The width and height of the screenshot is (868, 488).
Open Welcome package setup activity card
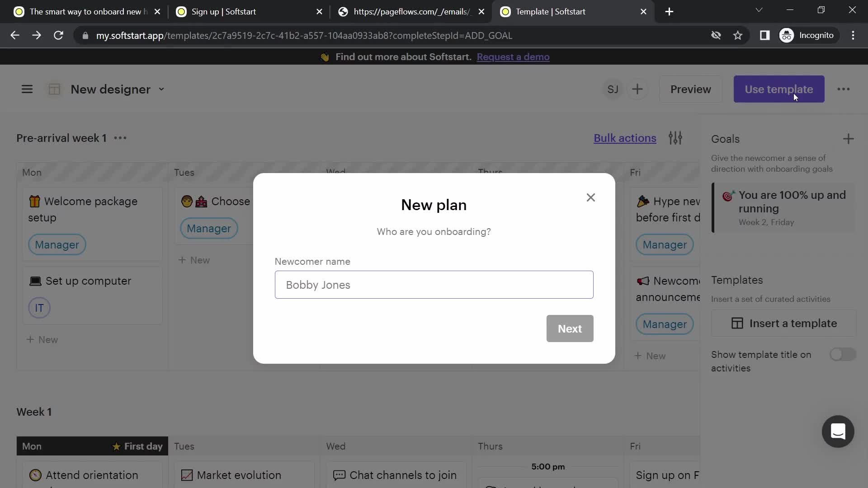pos(92,224)
